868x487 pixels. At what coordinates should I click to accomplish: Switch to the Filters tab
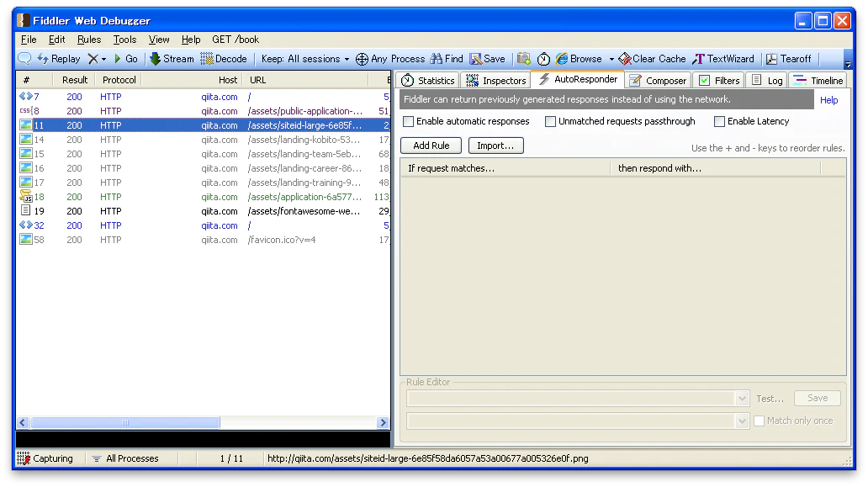(x=719, y=80)
